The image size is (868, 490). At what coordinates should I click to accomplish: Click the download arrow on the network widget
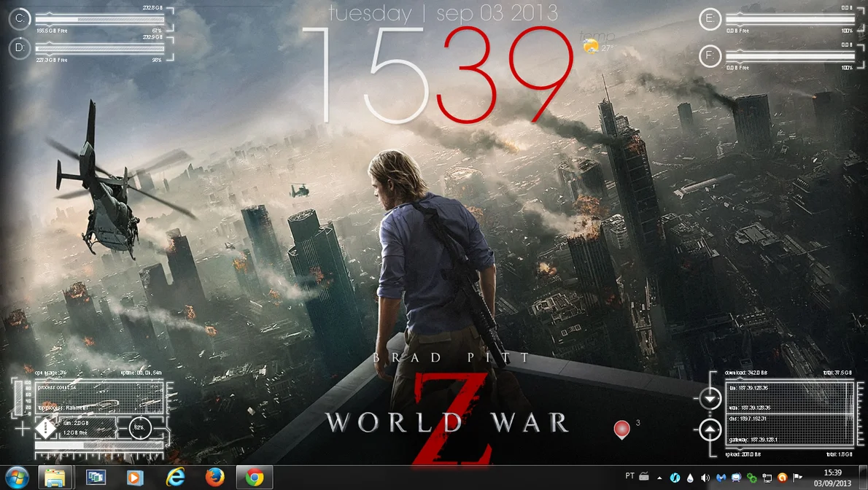point(709,398)
